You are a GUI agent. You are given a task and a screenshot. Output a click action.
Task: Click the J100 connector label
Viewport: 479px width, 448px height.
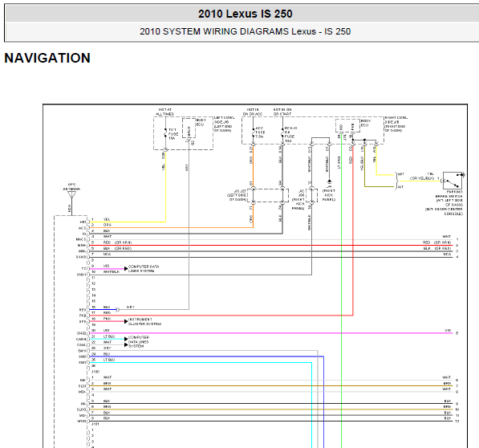click(x=95, y=372)
